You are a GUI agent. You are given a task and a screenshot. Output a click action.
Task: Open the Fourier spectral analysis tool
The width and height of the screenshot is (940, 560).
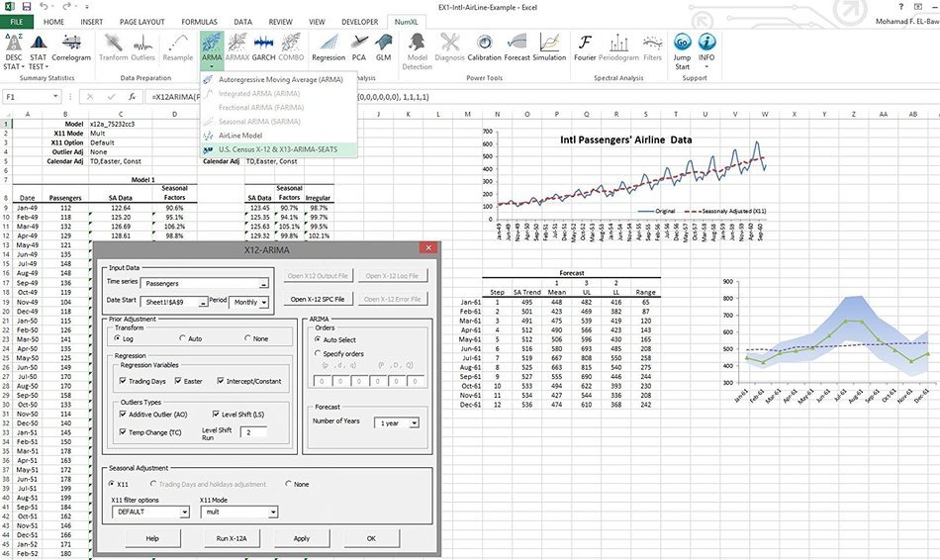[x=585, y=47]
